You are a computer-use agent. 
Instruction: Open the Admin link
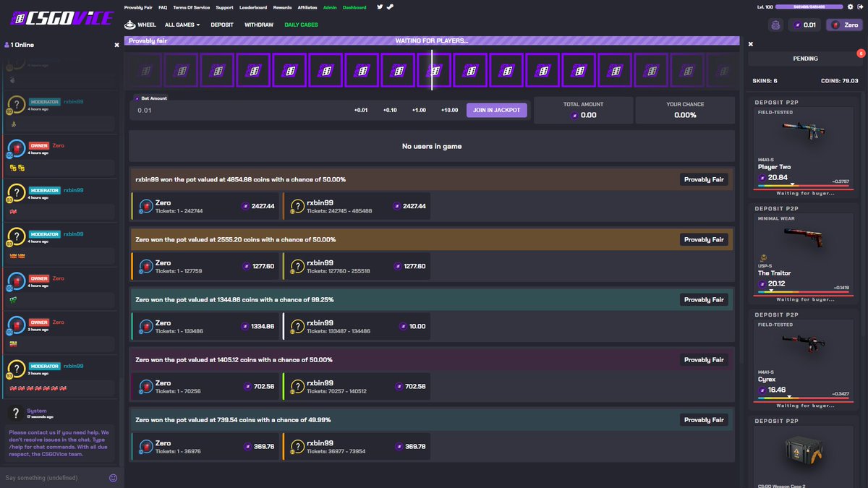[330, 7]
